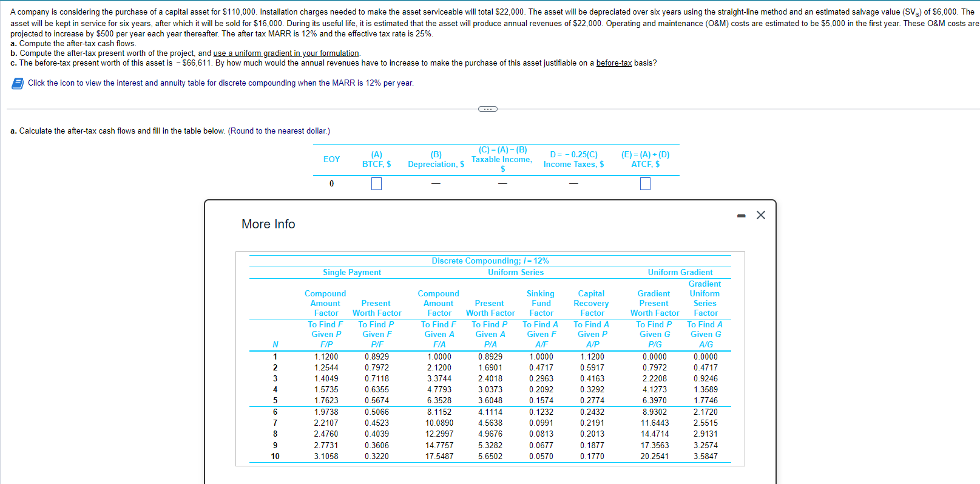Click the 'Click the icon to view' link text

click(221, 83)
